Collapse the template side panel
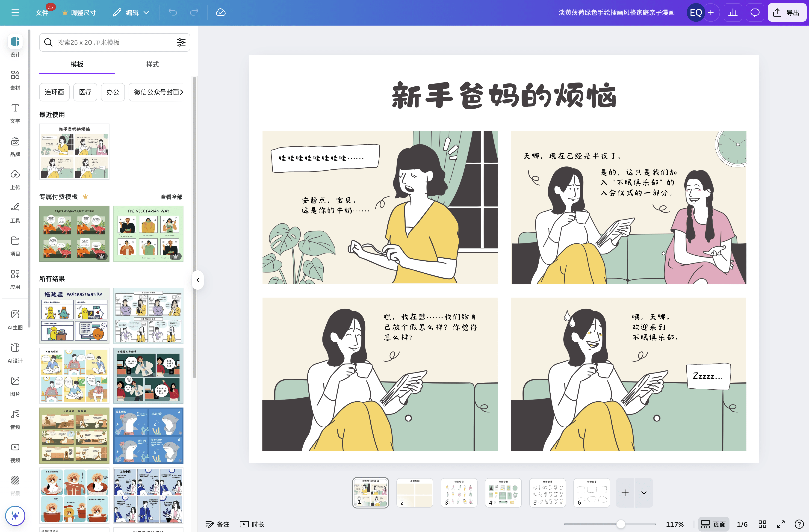The height and width of the screenshot is (532, 809). [x=198, y=280]
